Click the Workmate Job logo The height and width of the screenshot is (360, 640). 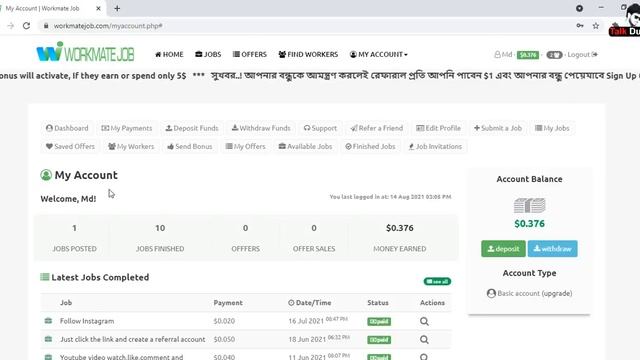point(85,52)
